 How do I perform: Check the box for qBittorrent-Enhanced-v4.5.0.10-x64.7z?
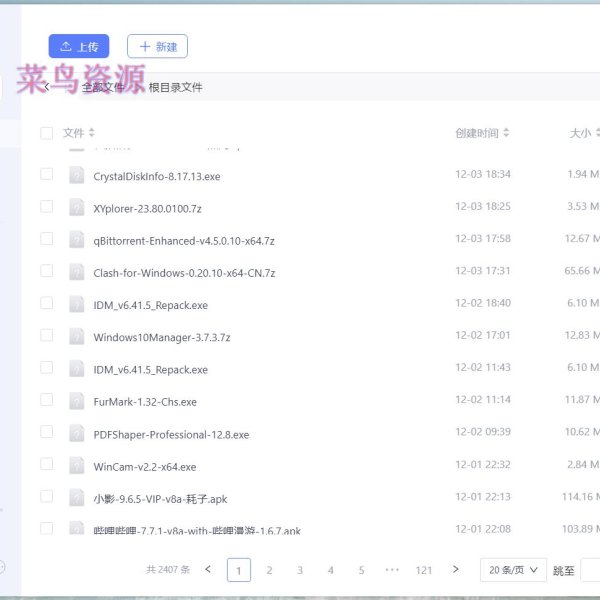(x=47, y=238)
